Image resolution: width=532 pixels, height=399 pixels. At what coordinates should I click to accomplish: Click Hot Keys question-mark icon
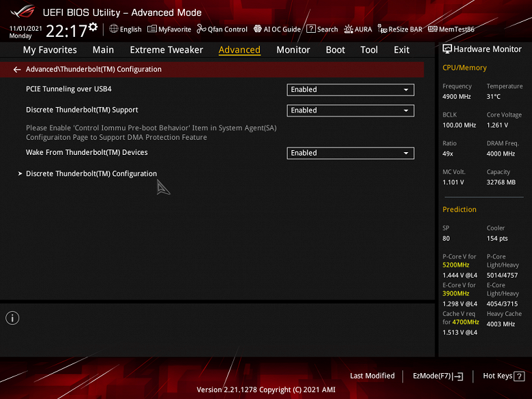(519, 376)
